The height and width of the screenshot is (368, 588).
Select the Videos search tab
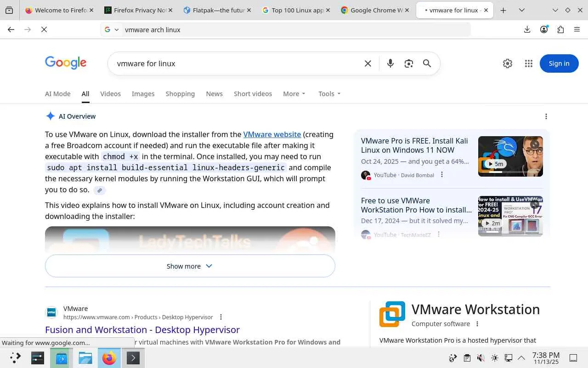pyautogui.click(x=110, y=94)
